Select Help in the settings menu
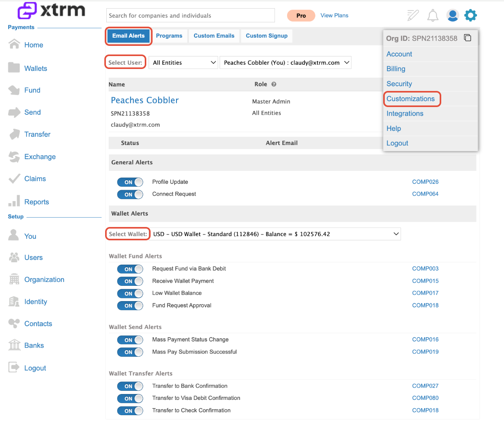Viewport: 504px width, 434px height. [x=394, y=129]
